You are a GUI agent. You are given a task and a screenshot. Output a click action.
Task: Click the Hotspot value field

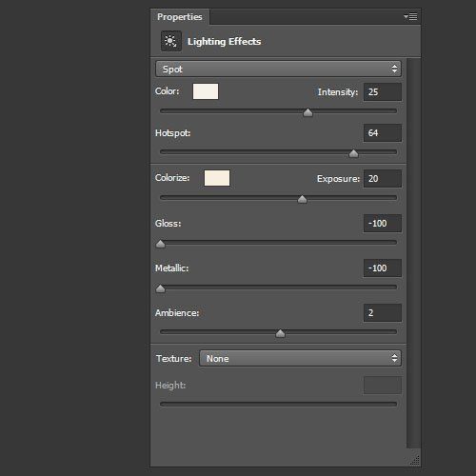pos(383,132)
